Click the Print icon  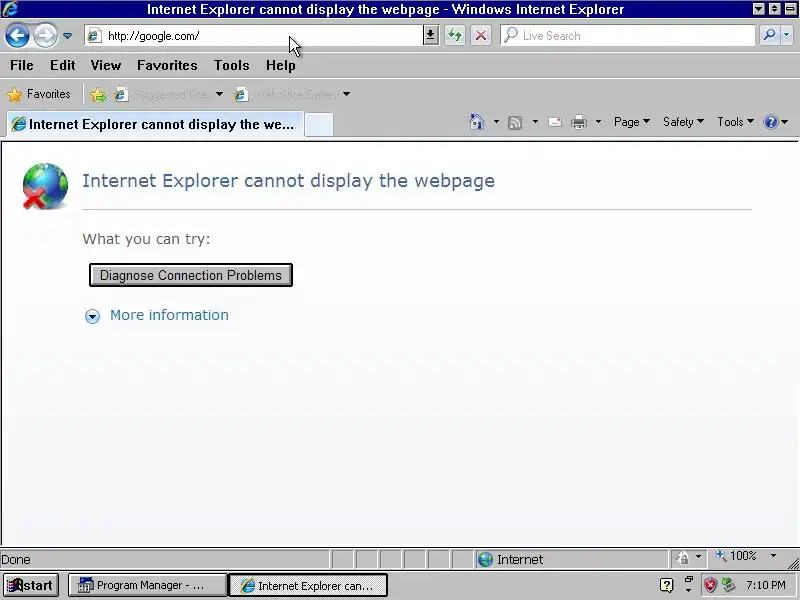(579, 122)
